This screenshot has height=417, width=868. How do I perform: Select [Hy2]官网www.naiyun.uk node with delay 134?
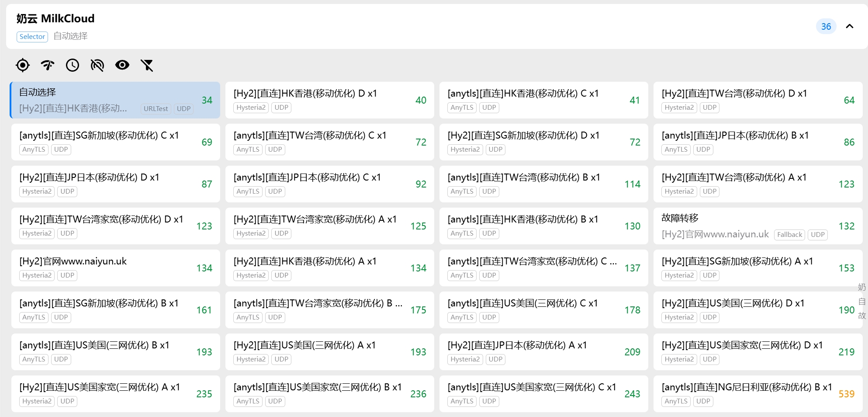pyautogui.click(x=115, y=268)
